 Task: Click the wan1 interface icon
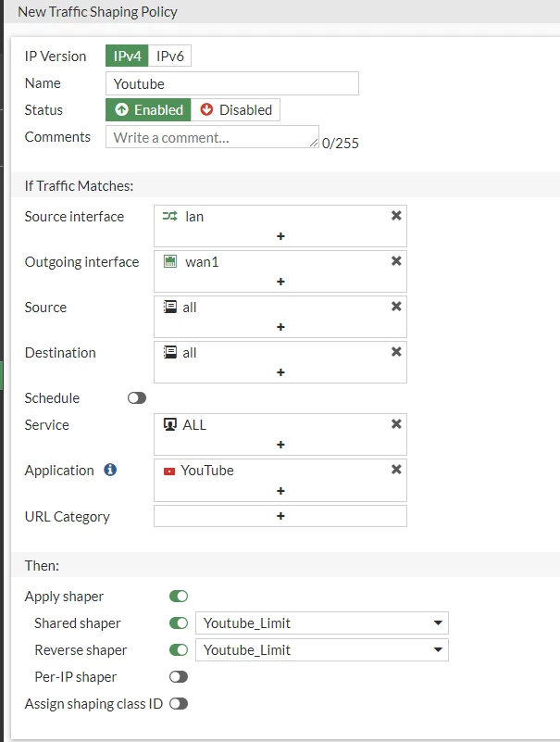click(169, 261)
